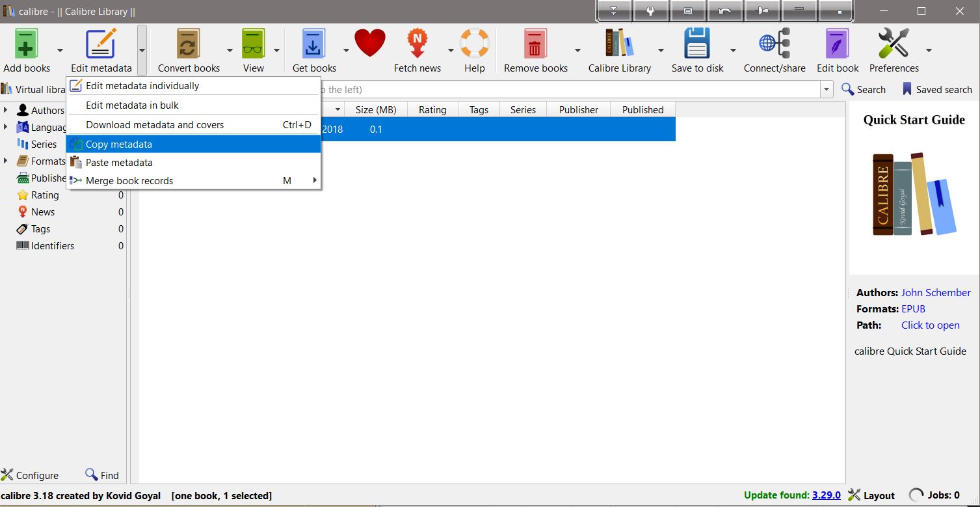980x507 pixels.
Task: Click the Fetch news icon
Action: [x=417, y=44]
